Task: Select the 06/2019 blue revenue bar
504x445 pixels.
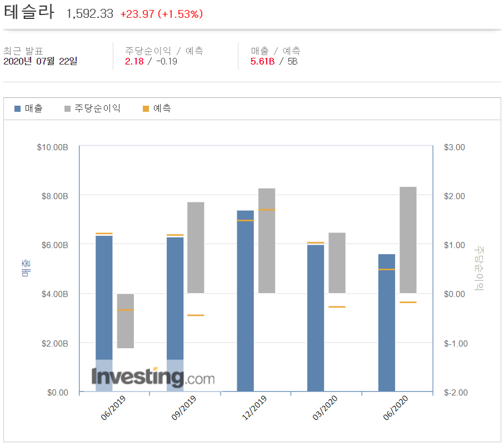Action: click(104, 314)
